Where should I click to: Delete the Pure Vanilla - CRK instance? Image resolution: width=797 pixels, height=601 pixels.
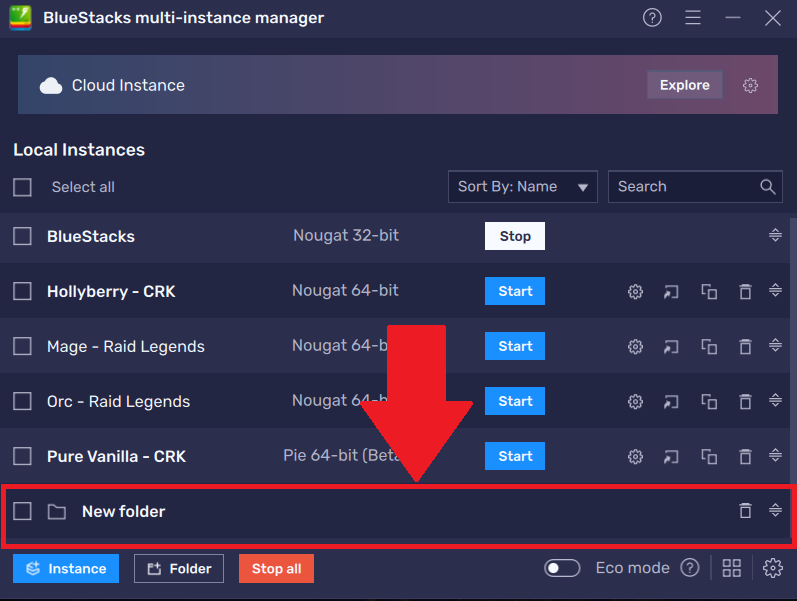745,456
